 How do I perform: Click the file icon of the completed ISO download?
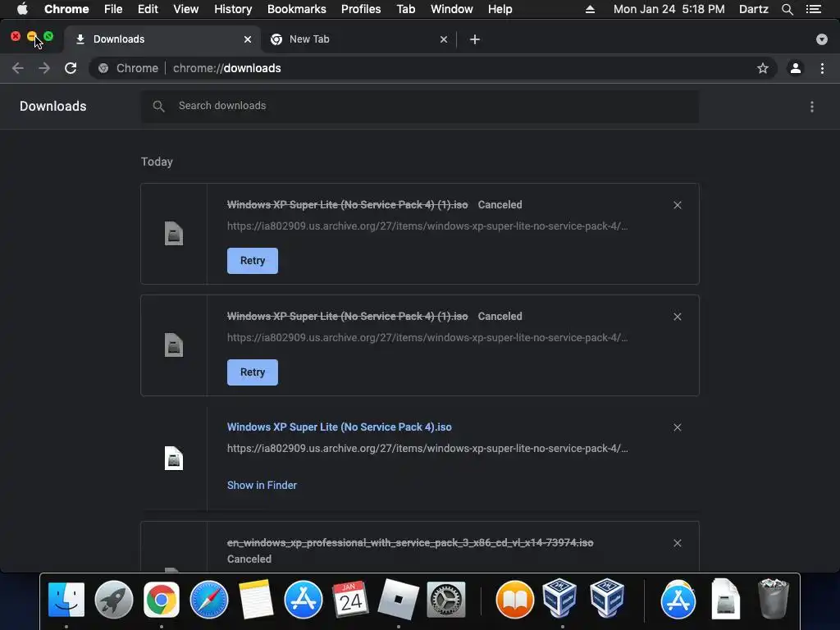pos(174,458)
